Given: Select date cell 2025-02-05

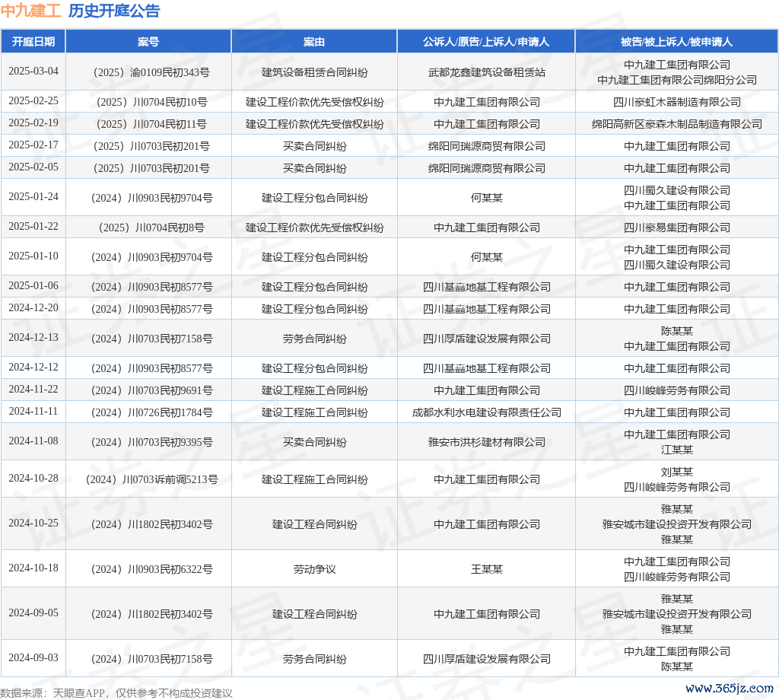Looking at the screenshot, I should coord(33,167).
